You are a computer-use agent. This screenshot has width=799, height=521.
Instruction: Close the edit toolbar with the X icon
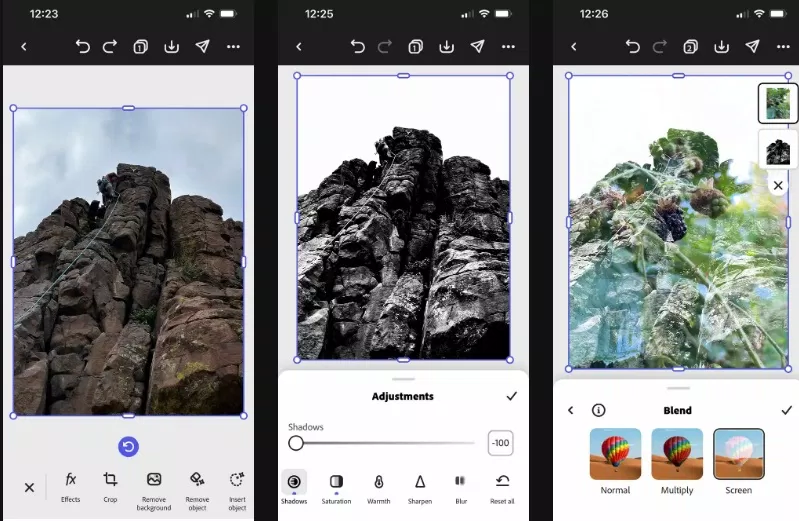pyautogui.click(x=30, y=488)
